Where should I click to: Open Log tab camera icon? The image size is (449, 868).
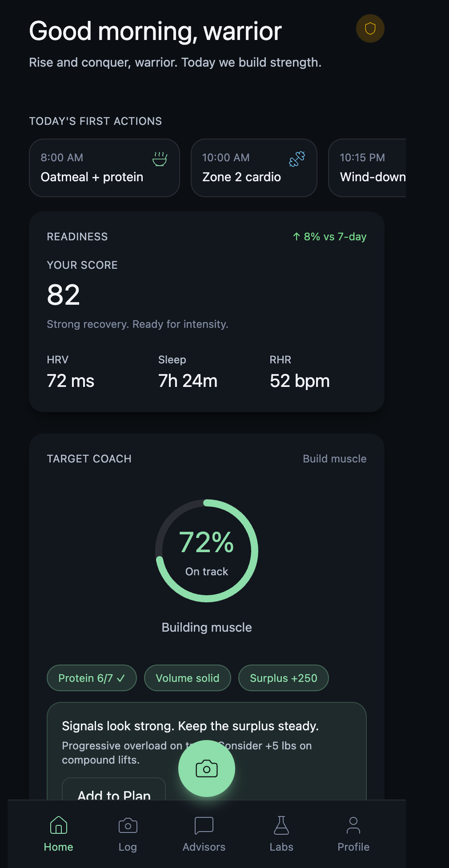pos(128,825)
